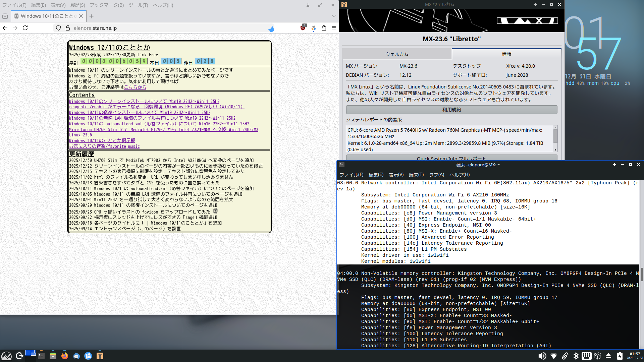The width and height of the screenshot is (644, 362).
Task: Open a terminal from the taskbar launcher
Action: tap(41, 356)
